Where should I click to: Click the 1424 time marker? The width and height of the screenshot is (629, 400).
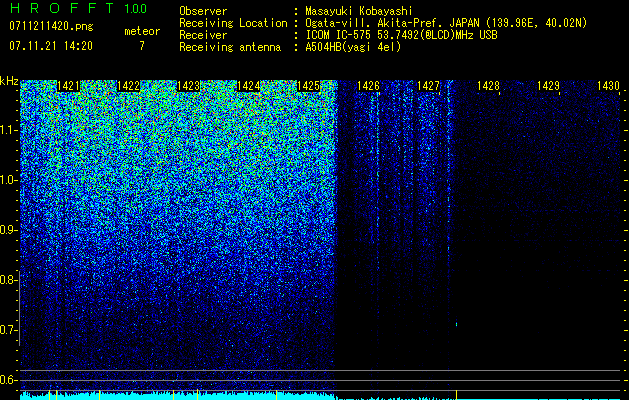point(248,86)
